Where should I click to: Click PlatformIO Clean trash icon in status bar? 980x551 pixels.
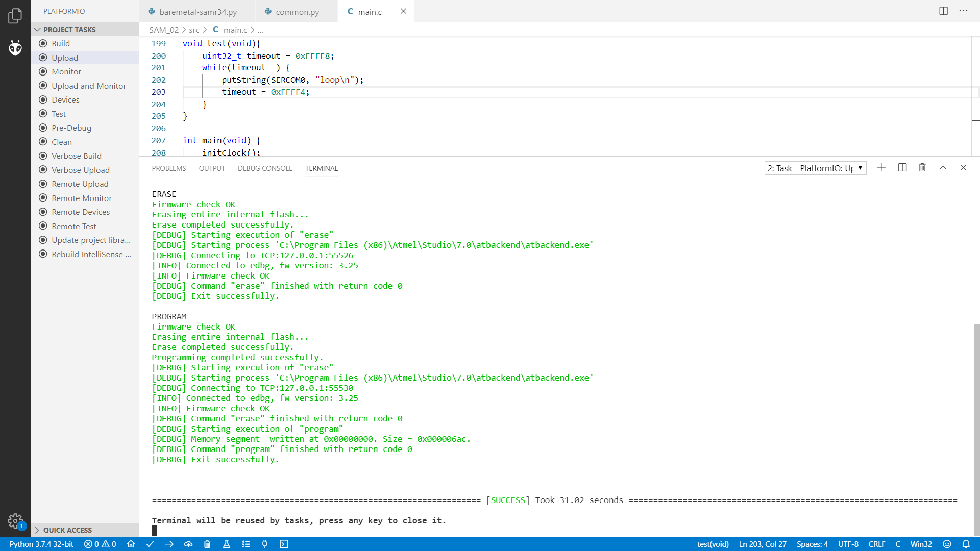pyautogui.click(x=207, y=544)
